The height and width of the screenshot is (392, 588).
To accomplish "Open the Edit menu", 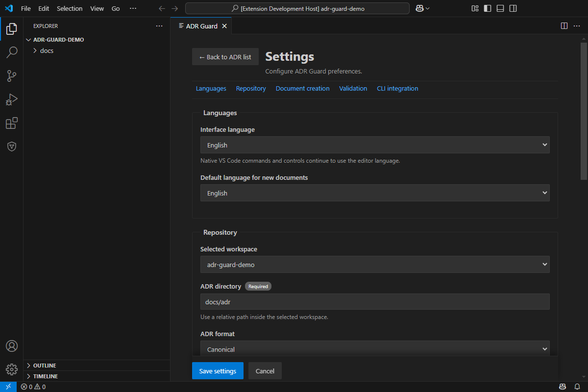I will point(44,8).
